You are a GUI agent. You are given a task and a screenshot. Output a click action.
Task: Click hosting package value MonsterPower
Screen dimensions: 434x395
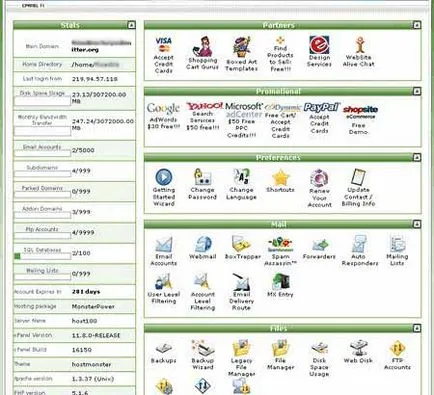(93, 306)
